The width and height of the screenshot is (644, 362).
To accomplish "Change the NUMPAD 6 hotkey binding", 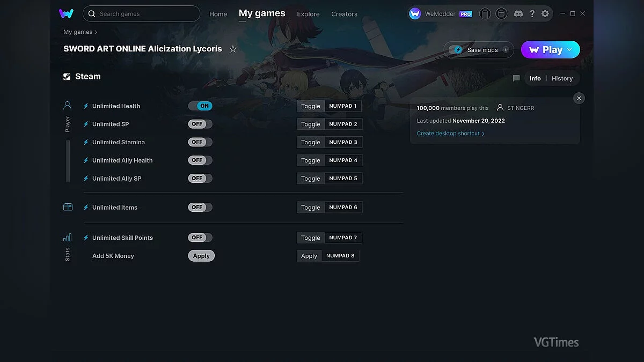I will pyautogui.click(x=343, y=207).
